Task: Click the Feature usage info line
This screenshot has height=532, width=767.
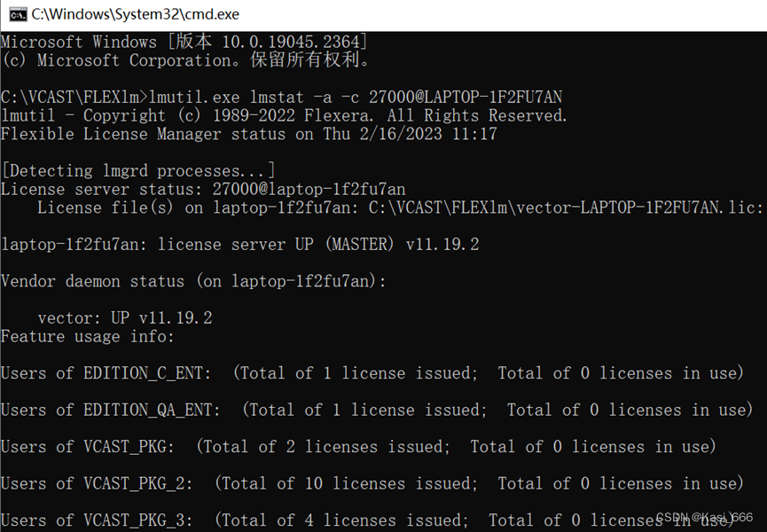Action: point(88,336)
